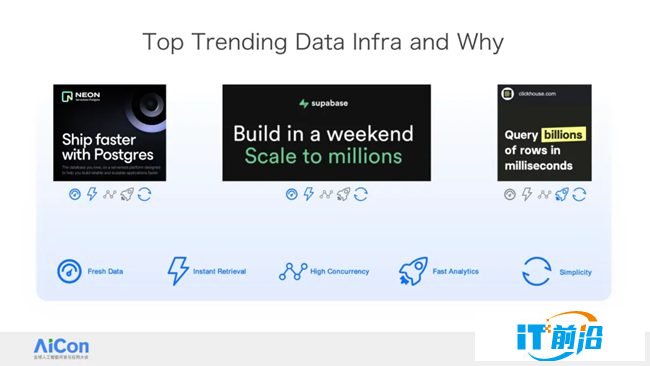This screenshot has width=650, height=366.
Task: Click the small lightning icon under Supabase card
Action: pyautogui.click(x=309, y=194)
